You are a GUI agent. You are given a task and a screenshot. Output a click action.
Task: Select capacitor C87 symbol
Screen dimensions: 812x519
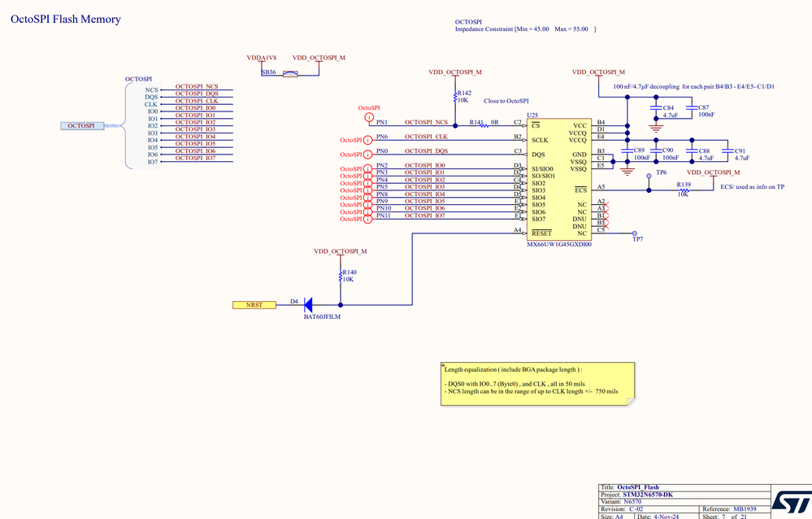[x=692, y=108]
